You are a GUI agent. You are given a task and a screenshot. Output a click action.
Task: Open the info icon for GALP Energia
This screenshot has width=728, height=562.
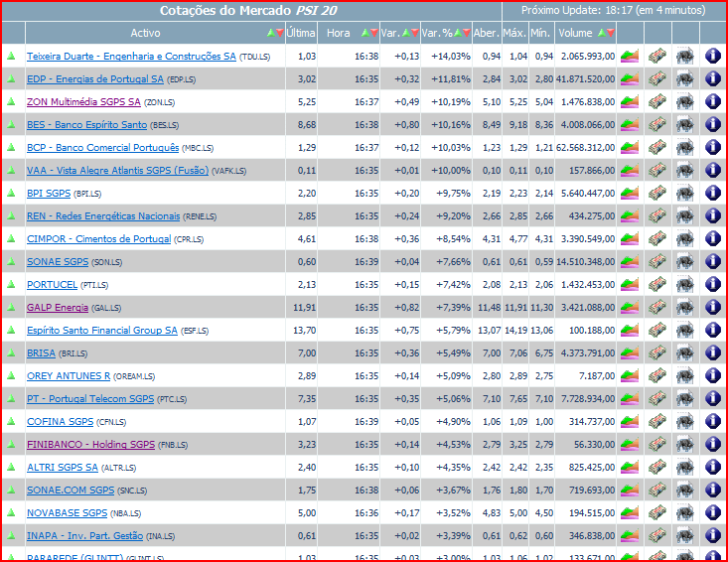click(x=712, y=308)
